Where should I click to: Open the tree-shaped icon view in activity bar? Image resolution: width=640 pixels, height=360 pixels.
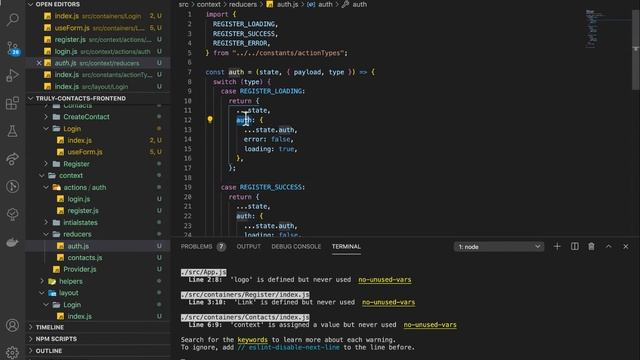(12, 214)
